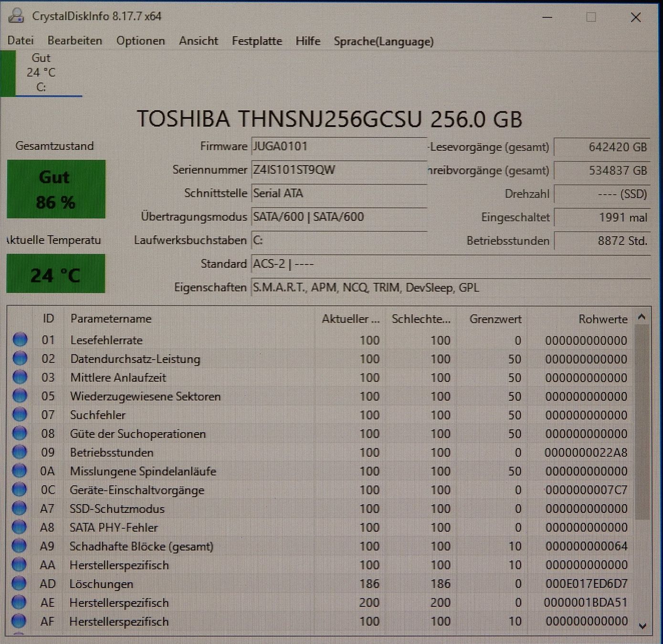
Task: Click the Schnittstelle field Serial ATA
Action: coord(339,193)
